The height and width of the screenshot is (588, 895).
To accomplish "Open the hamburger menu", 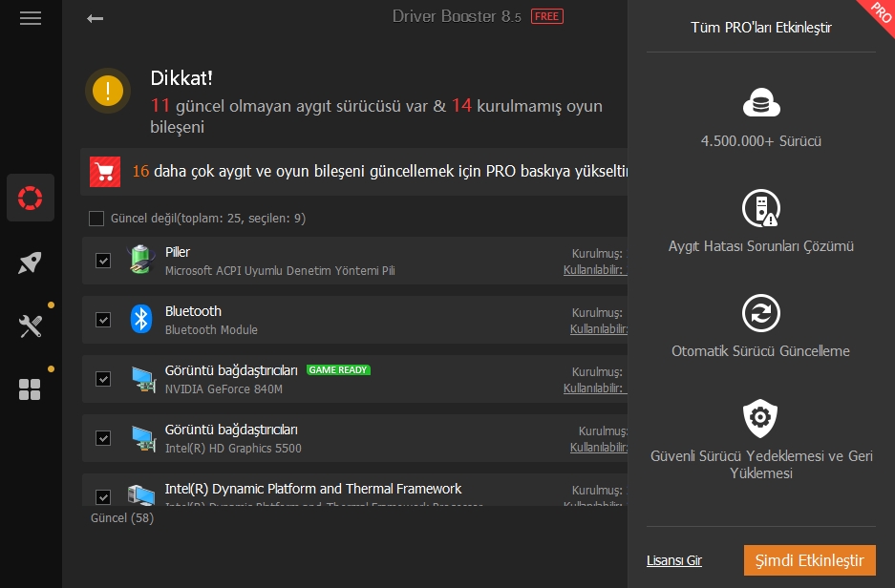I will pos(31,18).
